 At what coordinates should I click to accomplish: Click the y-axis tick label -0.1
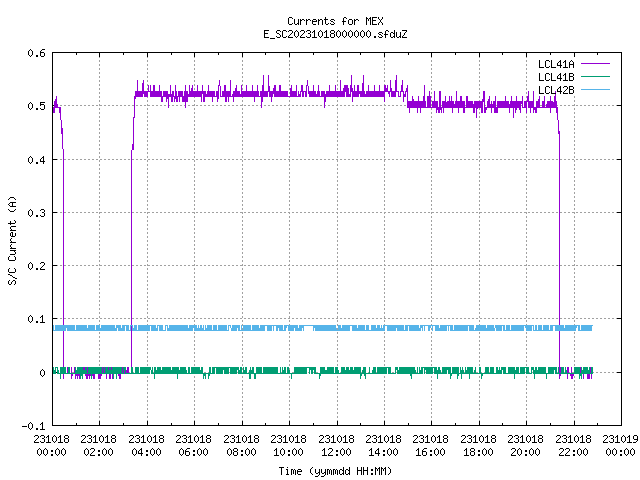pos(33,426)
